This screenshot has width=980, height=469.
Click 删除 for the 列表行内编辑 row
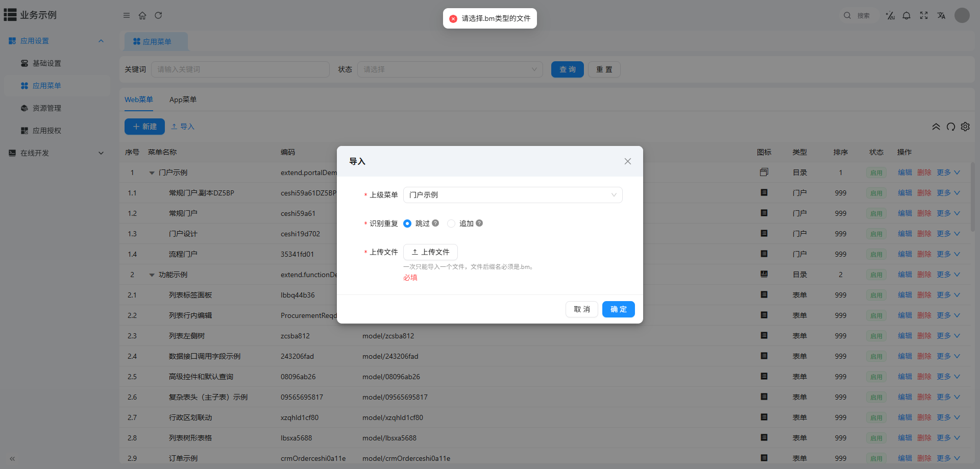coord(924,315)
